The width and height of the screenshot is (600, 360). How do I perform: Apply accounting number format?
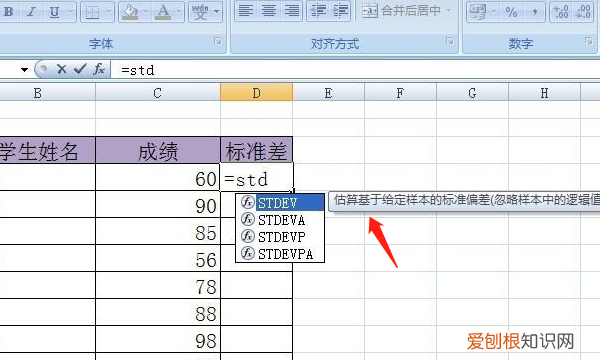478,12
